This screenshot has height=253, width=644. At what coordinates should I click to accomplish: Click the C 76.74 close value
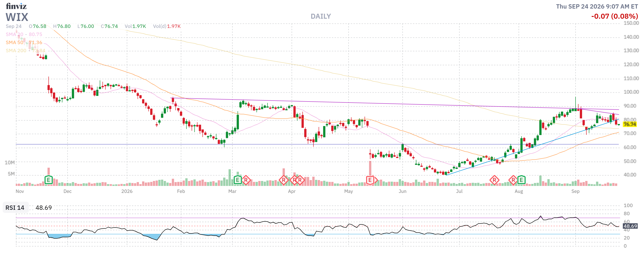coord(109,26)
